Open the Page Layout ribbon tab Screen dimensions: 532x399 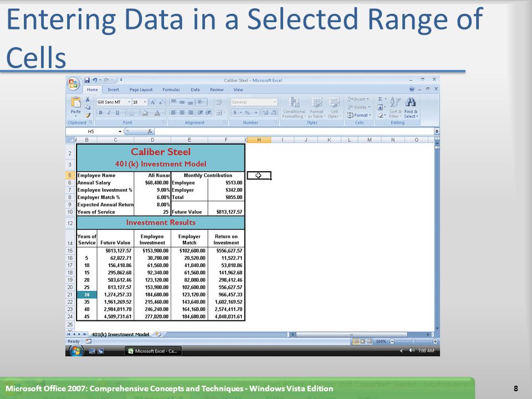[141, 90]
